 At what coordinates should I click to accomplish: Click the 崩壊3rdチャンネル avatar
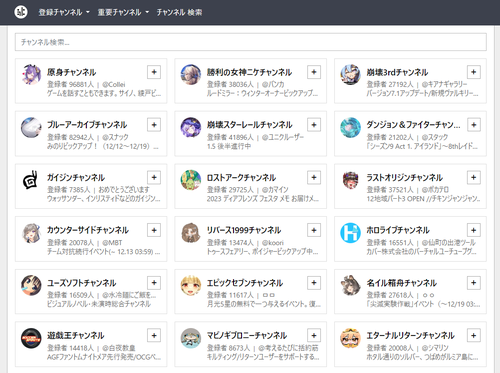pyautogui.click(x=350, y=74)
